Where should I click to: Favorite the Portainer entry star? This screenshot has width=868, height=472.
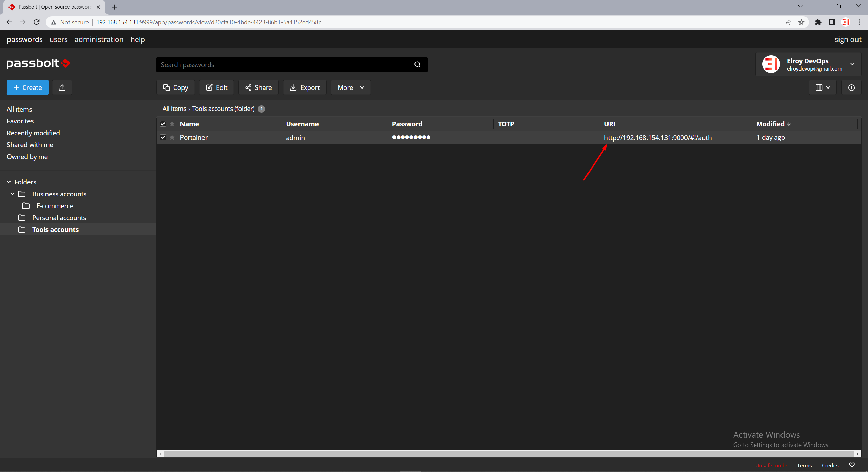click(x=172, y=137)
